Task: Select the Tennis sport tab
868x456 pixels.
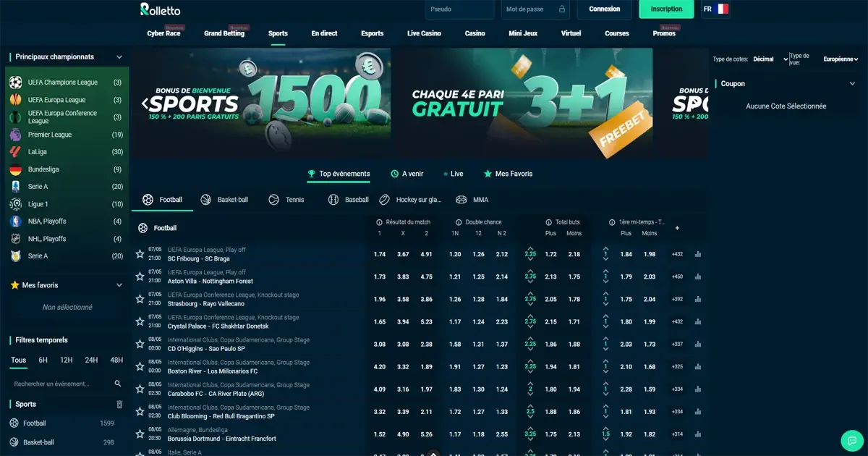Action: coord(287,200)
